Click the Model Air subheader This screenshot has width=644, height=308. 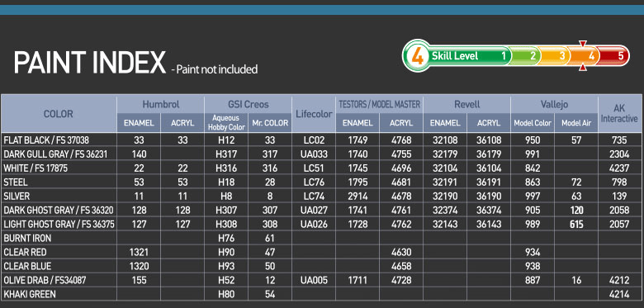click(576, 123)
